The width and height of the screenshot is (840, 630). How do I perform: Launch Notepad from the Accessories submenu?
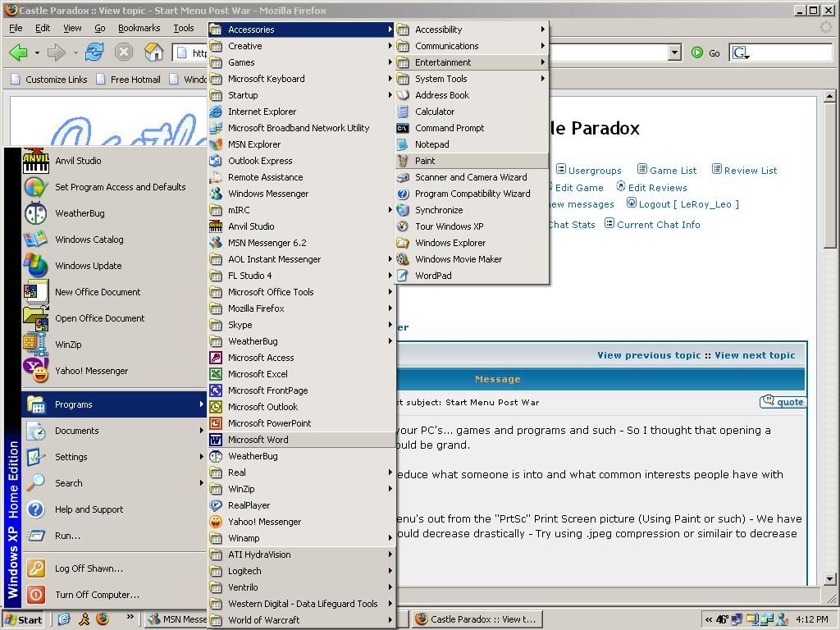coord(472,144)
